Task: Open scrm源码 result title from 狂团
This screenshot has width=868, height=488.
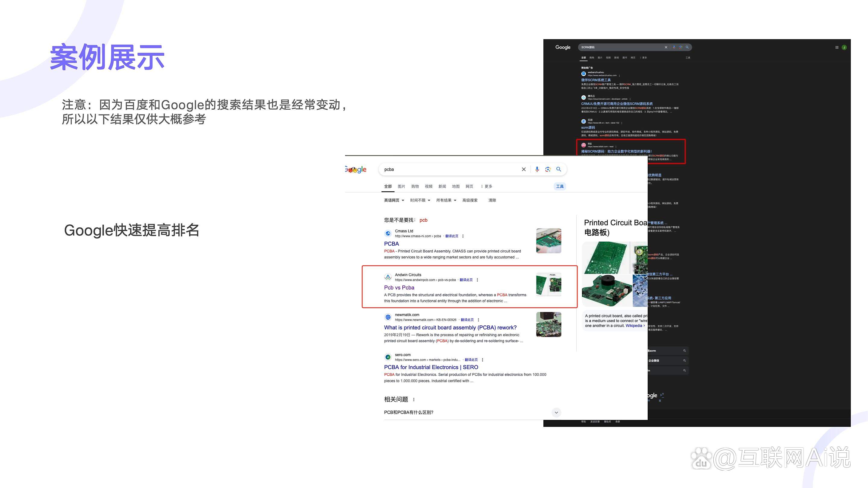Action: click(588, 128)
